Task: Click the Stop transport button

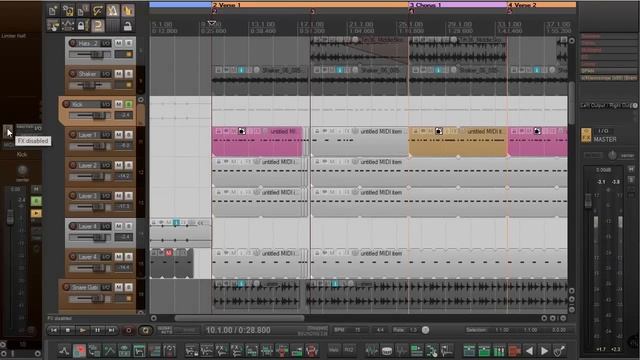Action: (68, 330)
